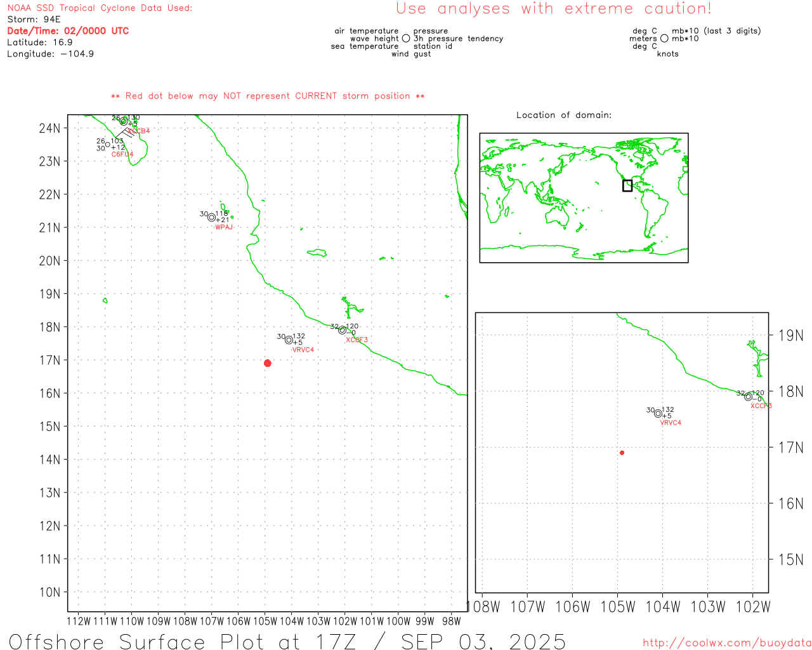812x650 pixels.
Task: Click the 'Storm: 94E' text
Action: coord(34,19)
